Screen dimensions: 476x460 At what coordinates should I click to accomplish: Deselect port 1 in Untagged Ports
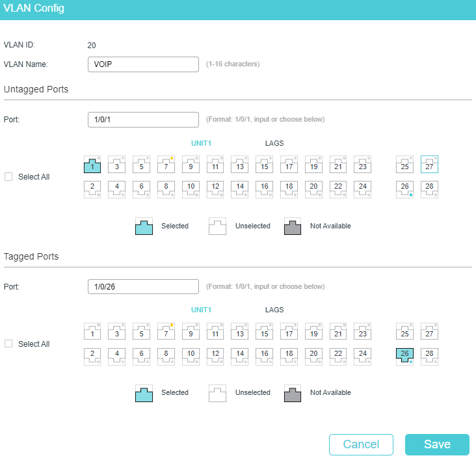[x=92, y=165]
